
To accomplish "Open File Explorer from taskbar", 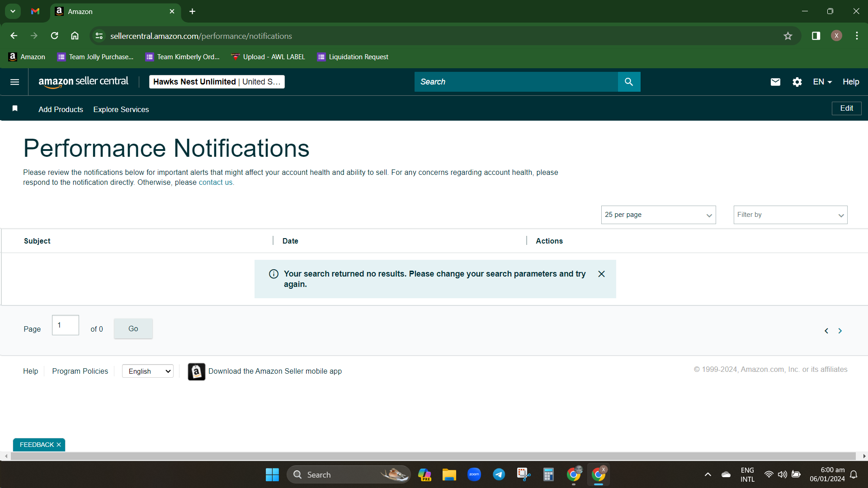I will pos(449,474).
